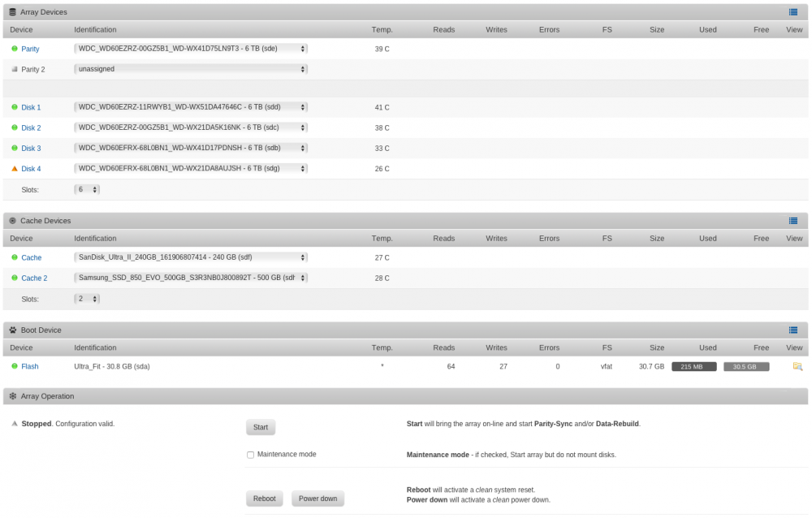
Task: Click green status dot beside Cache
Action: pos(15,257)
